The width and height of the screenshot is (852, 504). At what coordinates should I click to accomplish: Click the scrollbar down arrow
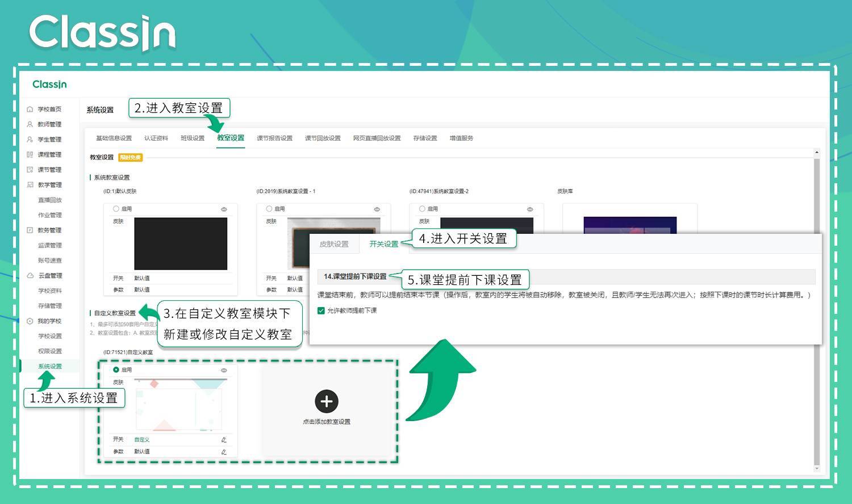point(817,469)
